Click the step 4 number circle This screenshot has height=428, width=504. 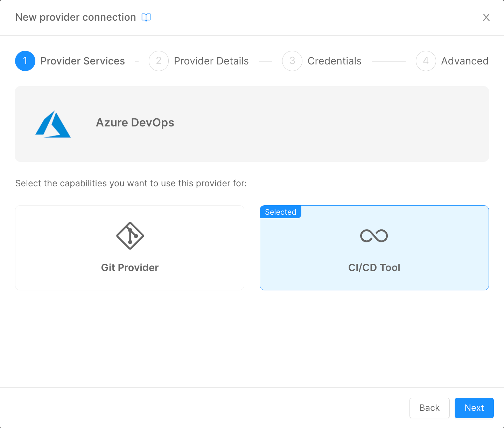tap(426, 61)
